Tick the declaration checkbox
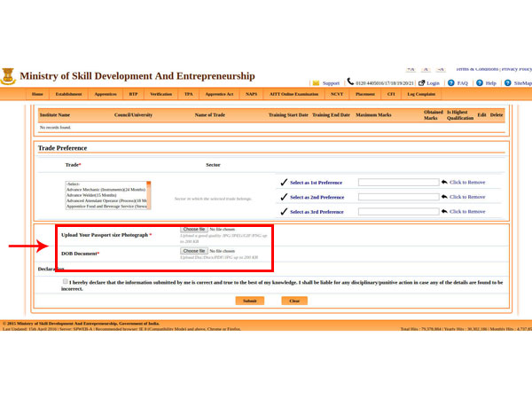This screenshot has width=532, height=399. [x=65, y=281]
